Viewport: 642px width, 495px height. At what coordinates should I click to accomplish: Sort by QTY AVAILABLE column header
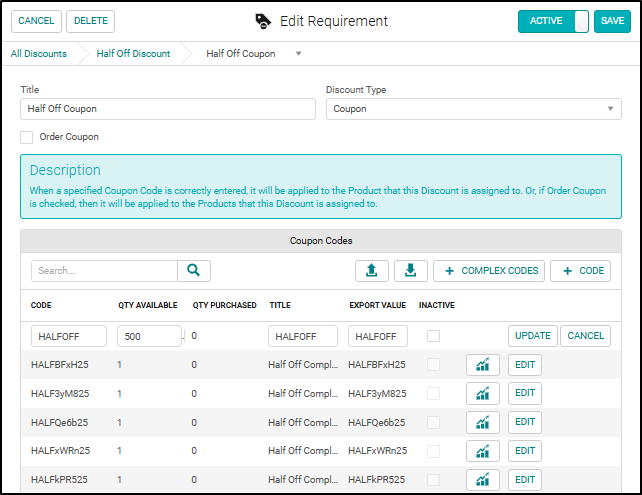(148, 305)
